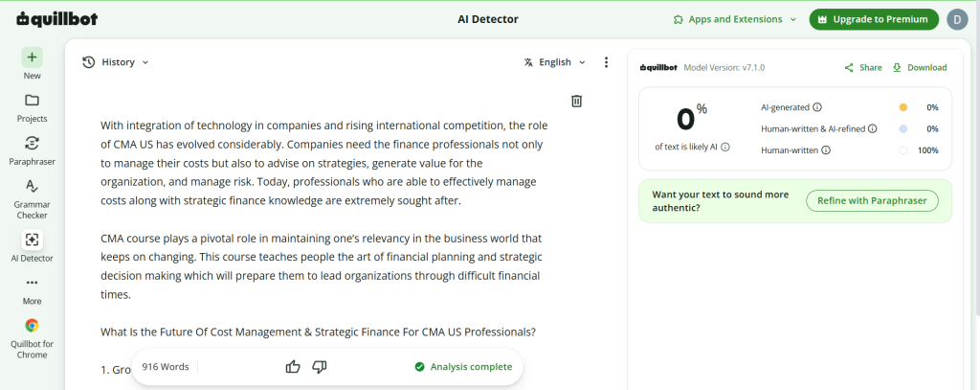Create a New document from sidebar
Image resolution: width=980 pixels, height=390 pixels.
(x=32, y=63)
